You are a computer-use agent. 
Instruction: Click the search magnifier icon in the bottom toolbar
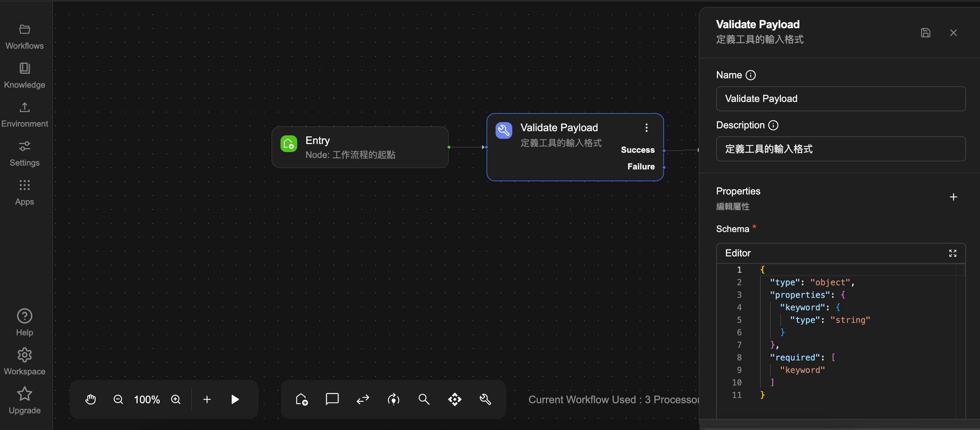pos(424,399)
